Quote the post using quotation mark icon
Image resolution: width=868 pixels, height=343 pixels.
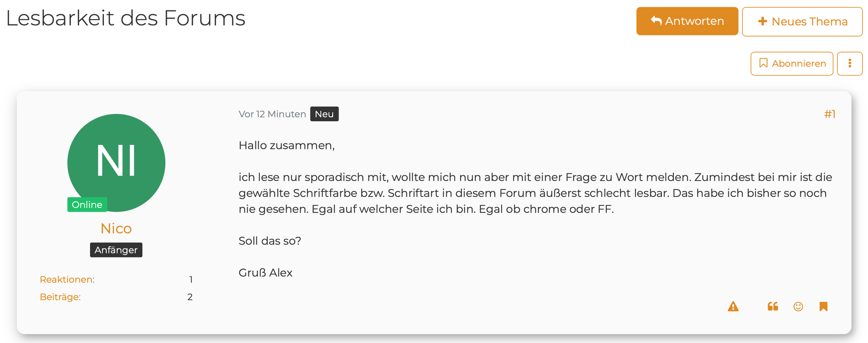(x=773, y=307)
